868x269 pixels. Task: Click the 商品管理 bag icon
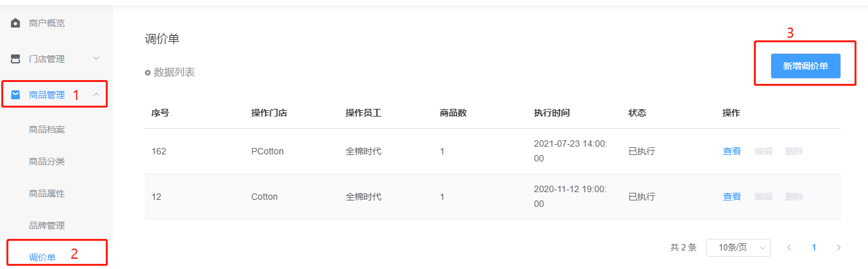click(15, 95)
